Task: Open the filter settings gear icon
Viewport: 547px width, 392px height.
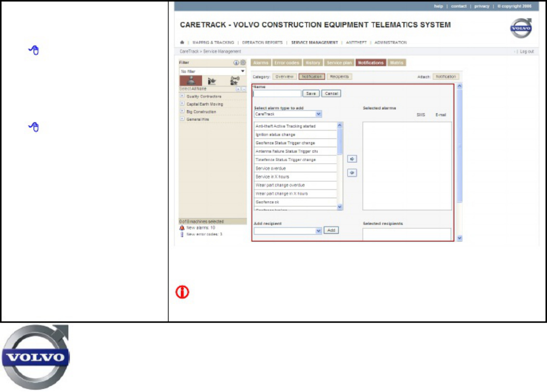Action: point(243,63)
